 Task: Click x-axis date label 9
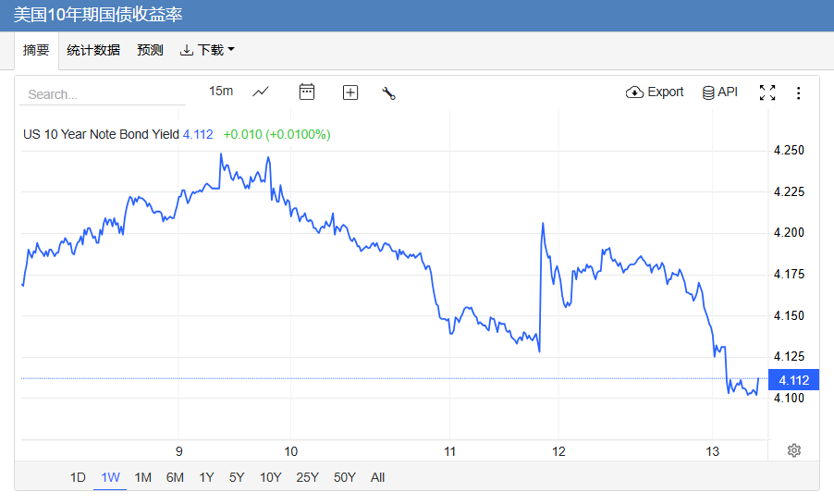pyautogui.click(x=179, y=452)
